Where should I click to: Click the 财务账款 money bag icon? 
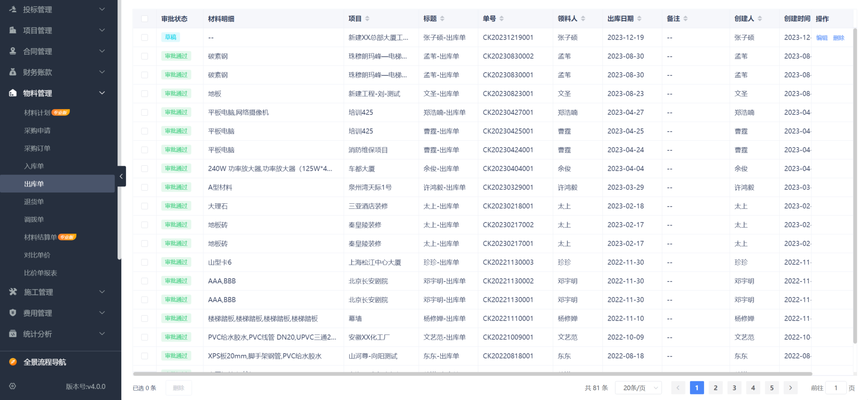tap(13, 72)
